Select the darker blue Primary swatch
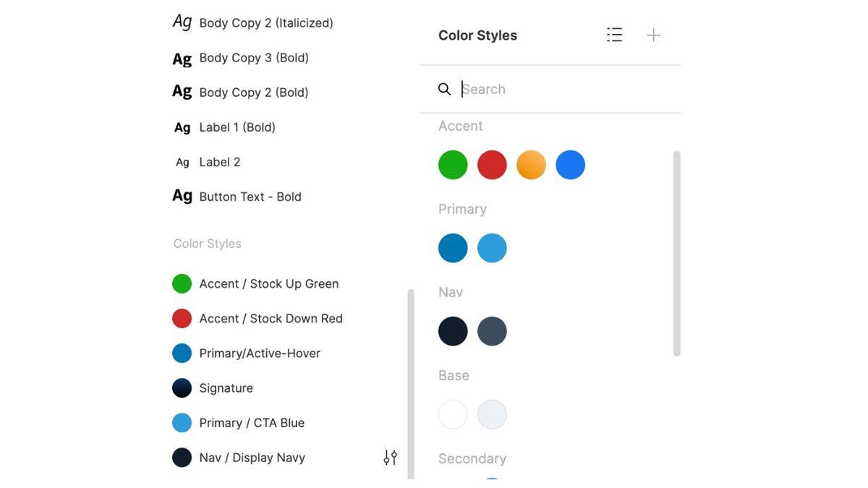Screen dimensions: 868x488 [x=453, y=248]
